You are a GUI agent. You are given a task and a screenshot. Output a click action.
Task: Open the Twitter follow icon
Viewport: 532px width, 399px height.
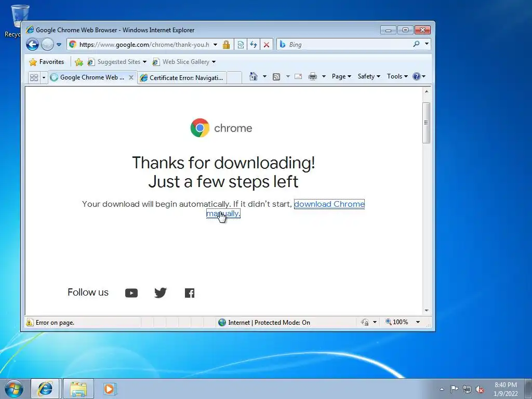(161, 292)
